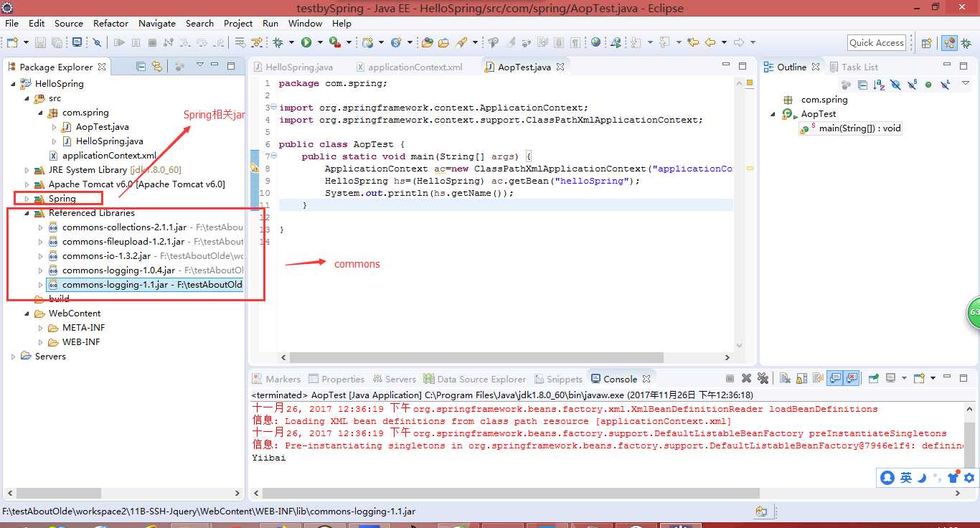This screenshot has width=980, height=528.
Task: Click the Back navigation yellow arrow
Action: [x=710, y=42]
